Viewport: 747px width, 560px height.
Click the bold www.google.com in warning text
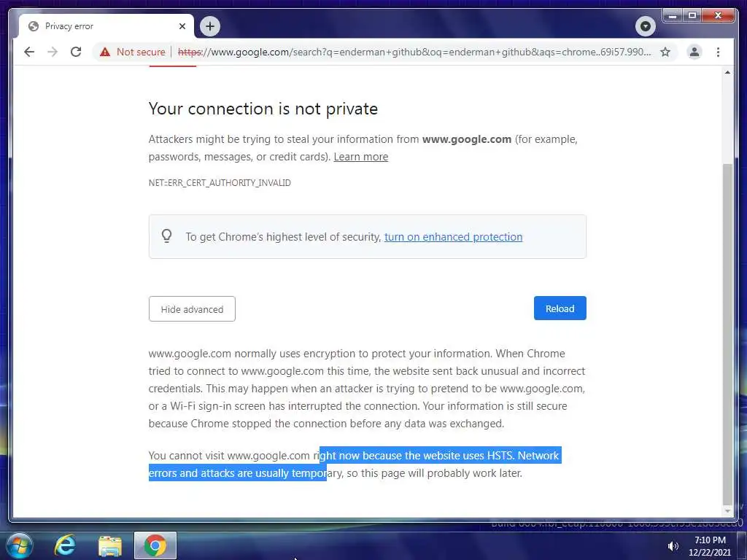tap(467, 139)
